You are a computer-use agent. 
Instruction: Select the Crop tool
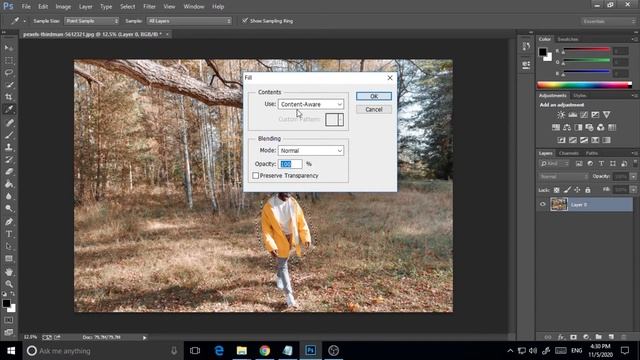9,97
